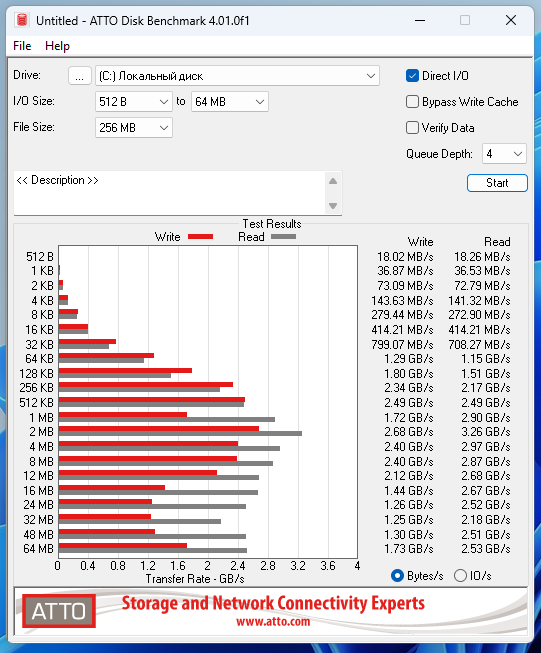The image size is (541, 653).
Task: Click the 'Test Results' group title
Action: pos(272,224)
